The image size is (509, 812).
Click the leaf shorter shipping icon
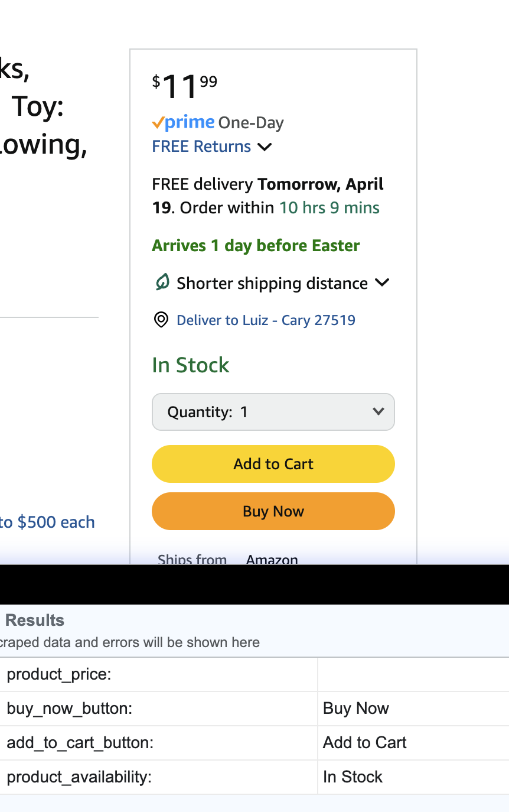tap(162, 282)
